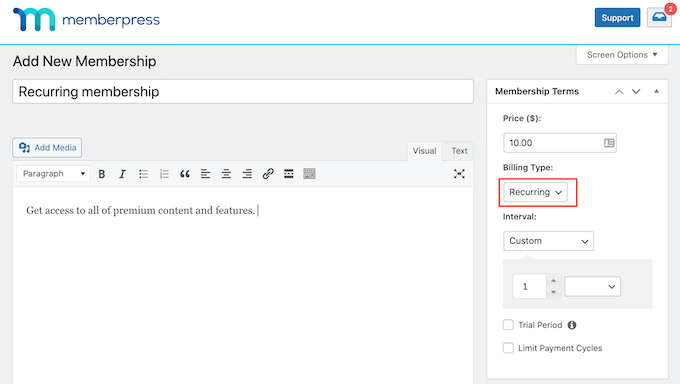Click the Price ($) label
This screenshot has height=384, width=680.
(522, 118)
